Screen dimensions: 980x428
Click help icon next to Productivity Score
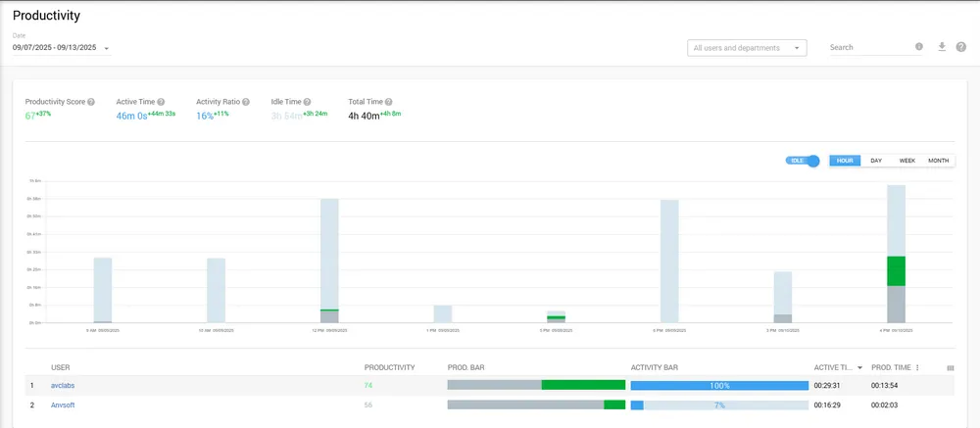tap(91, 102)
